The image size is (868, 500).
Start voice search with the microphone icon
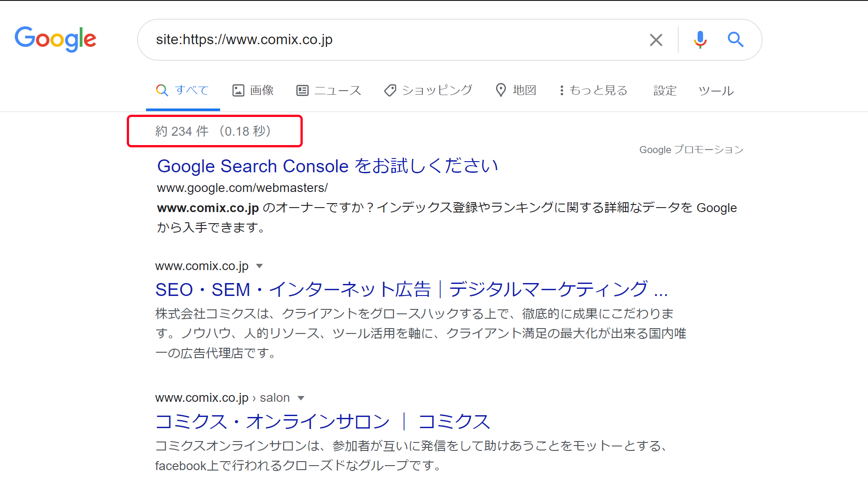(700, 40)
